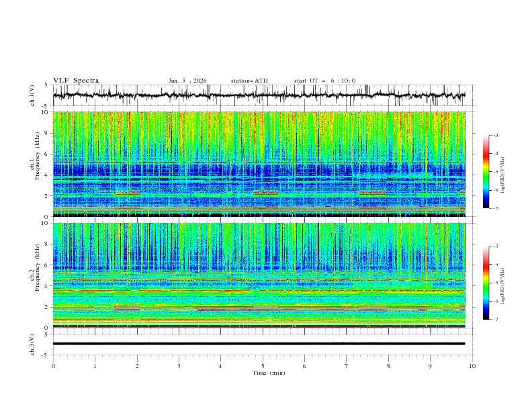Click the ch.1(V) axis label

pyautogui.click(x=32, y=95)
